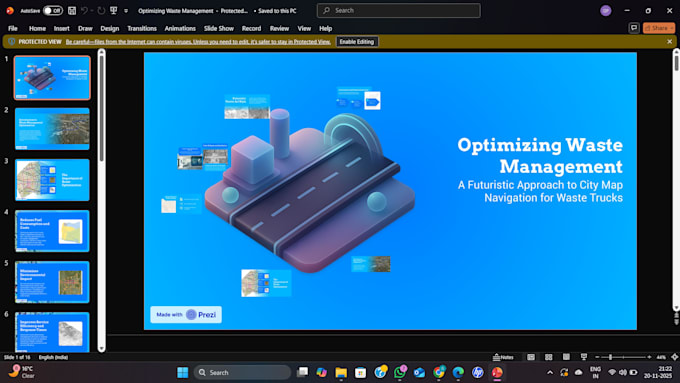Fit slide to current window icon

(x=674, y=357)
